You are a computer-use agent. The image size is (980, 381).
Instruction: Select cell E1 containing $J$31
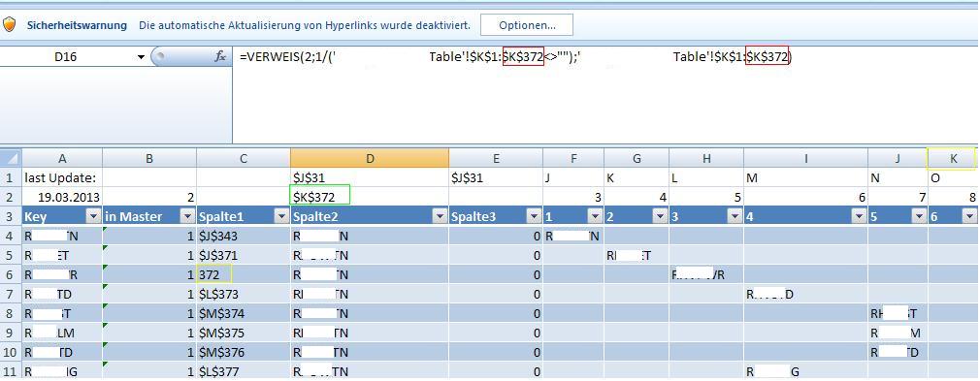click(x=496, y=177)
